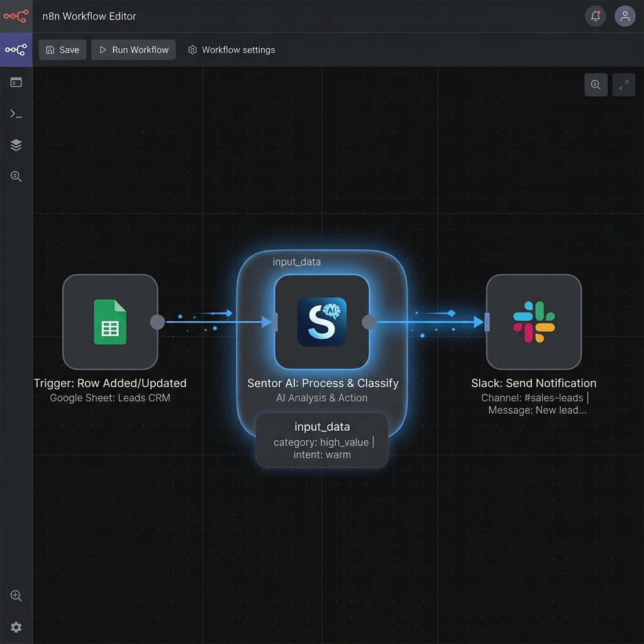Open the workflows tab in sidebar
The image size is (644, 644).
[x=16, y=50]
